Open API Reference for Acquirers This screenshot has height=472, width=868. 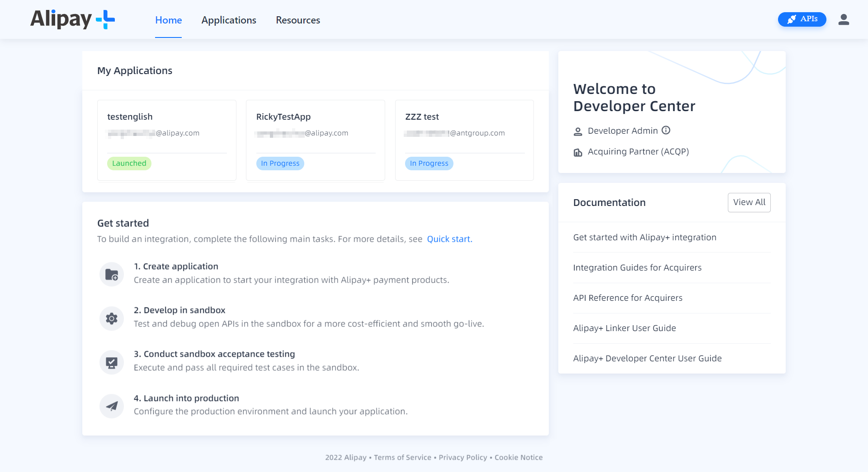tap(628, 298)
